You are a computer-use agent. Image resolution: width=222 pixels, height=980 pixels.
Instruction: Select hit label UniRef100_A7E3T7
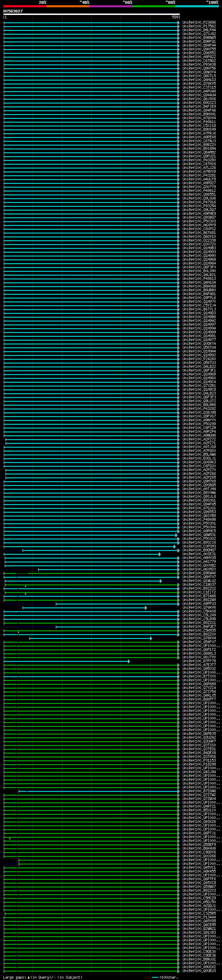(199, 665)
